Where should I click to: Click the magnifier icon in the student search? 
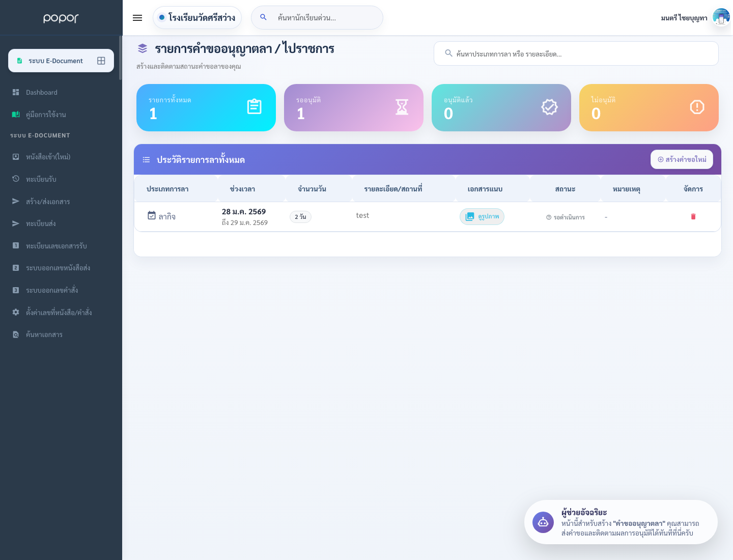(264, 17)
